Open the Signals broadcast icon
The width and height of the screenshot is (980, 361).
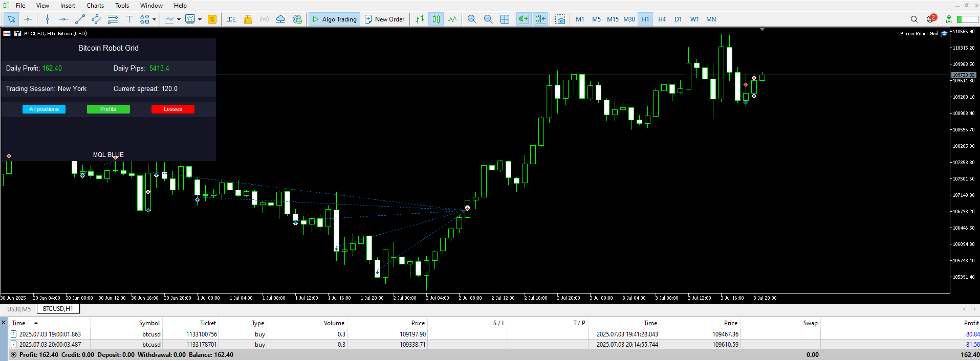[x=264, y=19]
